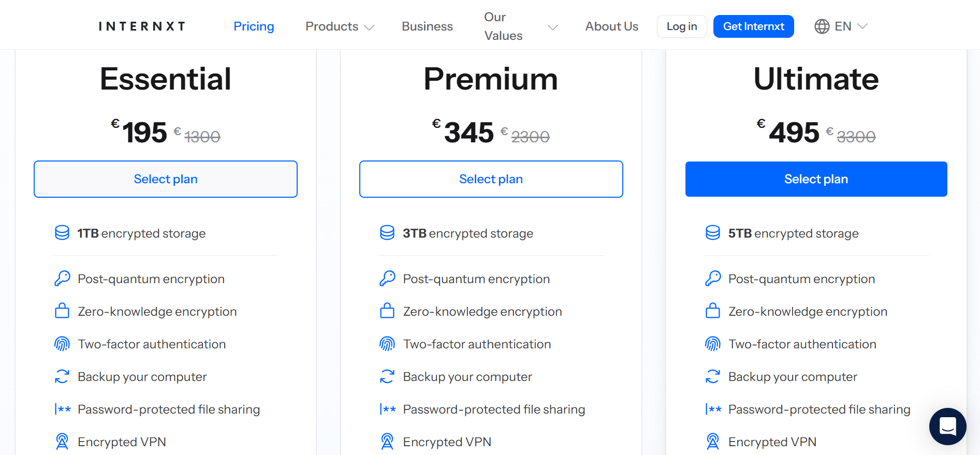Click About Us in the navigation bar
This screenshot has height=455, width=980.
click(x=611, y=26)
